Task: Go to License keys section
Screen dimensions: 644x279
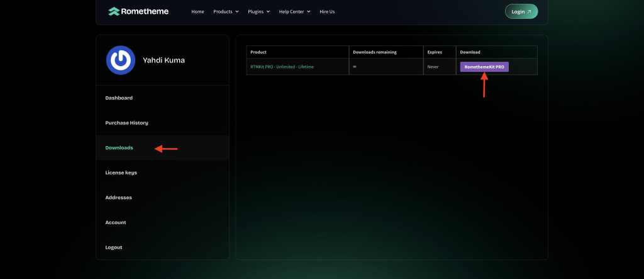Action: pos(121,173)
